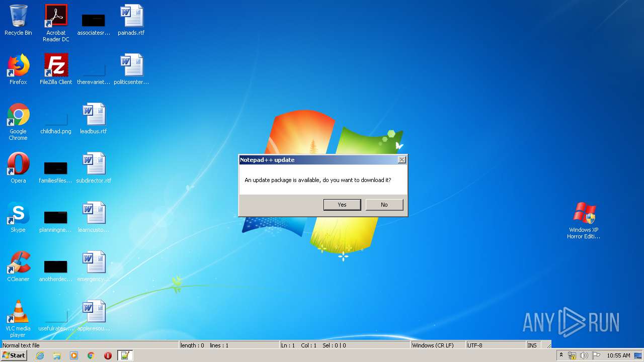Open Windows Media Player from taskbar
This screenshot has height=362, width=644.
(x=74, y=355)
